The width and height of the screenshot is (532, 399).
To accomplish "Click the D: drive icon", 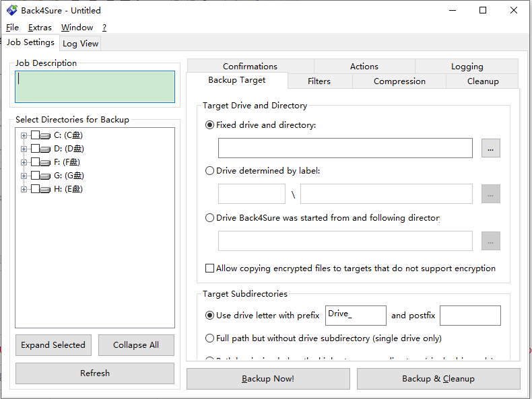I will [x=46, y=149].
